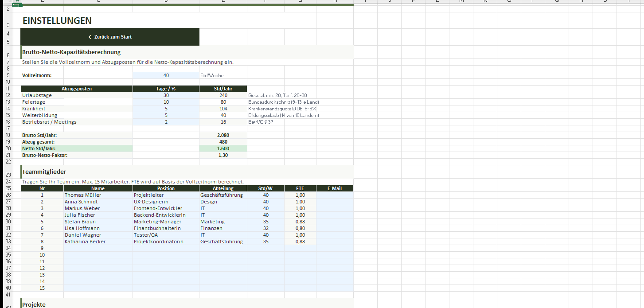Screen dimensions: 644x308
Task: Click Anna Schmidt's position cell UX-Designerin
Action: coord(166,202)
